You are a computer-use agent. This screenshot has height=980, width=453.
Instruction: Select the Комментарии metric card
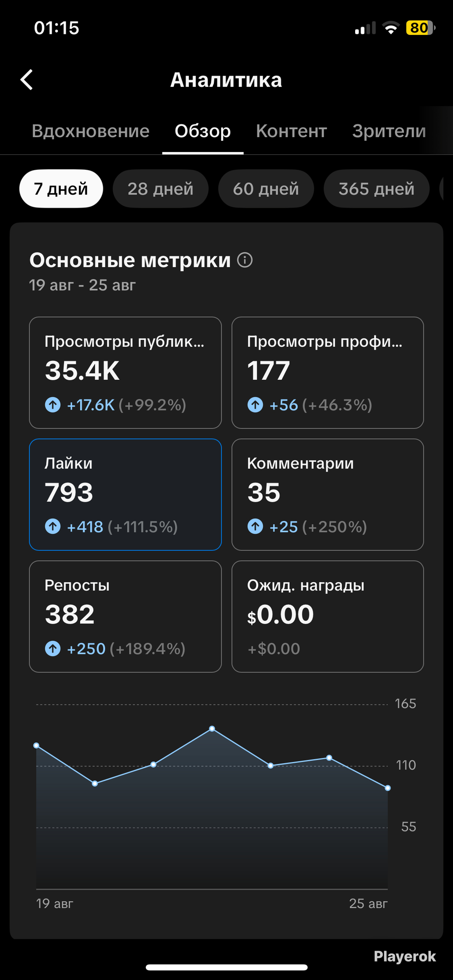point(328,495)
